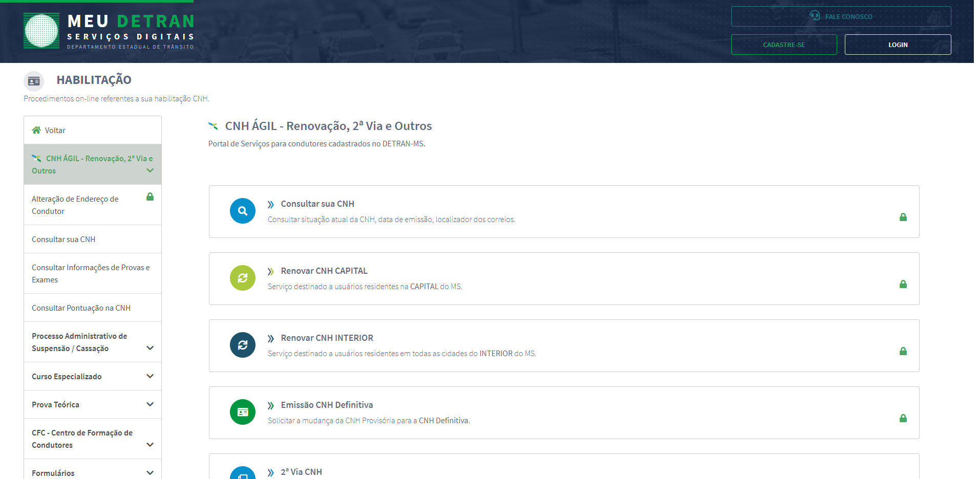Click double-arrow icon before Emissão CNH Definitiva
The width and height of the screenshot is (980, 479).
click(x=271, y=406)
